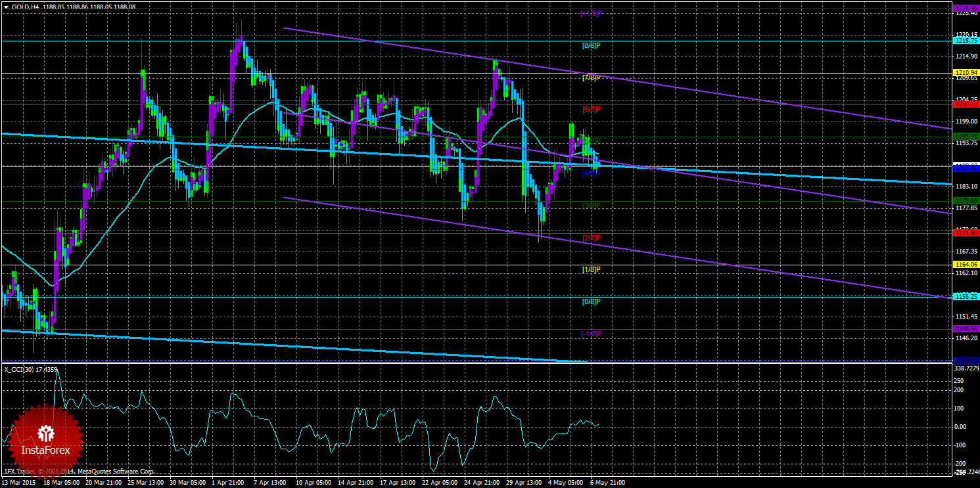Select the 1195.31 green price tag
Image resolution: width=980 pixels, height=488 pixels.
pyautogui.click(x=966, y=137)
